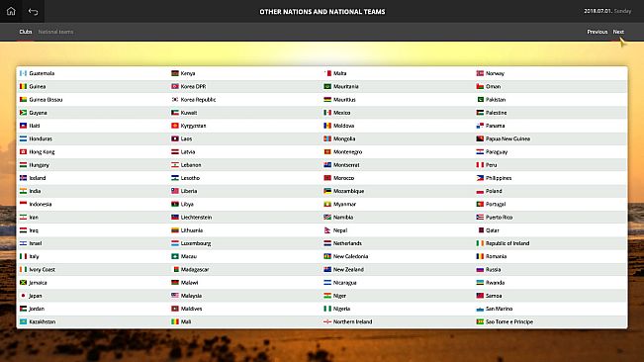The image size is (644, 362).
Task: Choose Montenegro in the list
Action: pos(348,152)
